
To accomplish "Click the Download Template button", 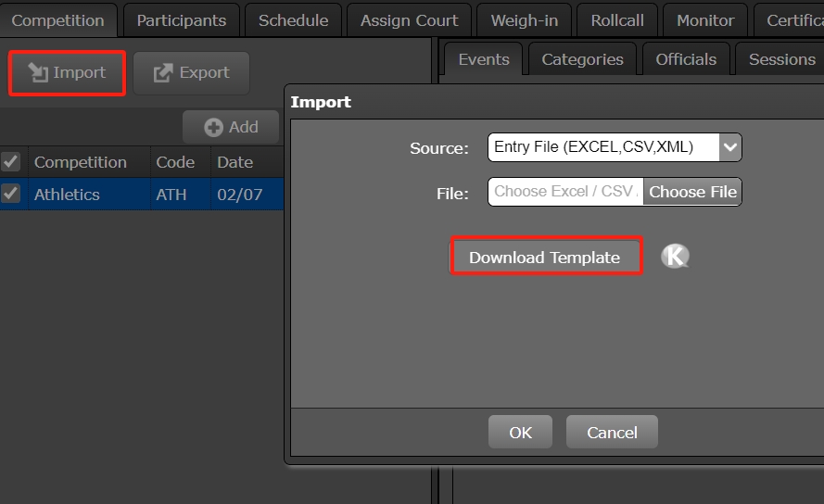I will point(545,258).
